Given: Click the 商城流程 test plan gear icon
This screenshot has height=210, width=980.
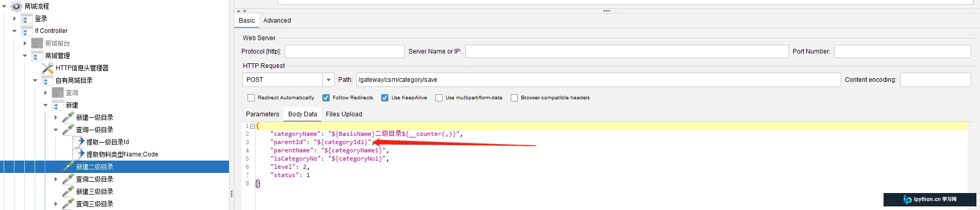Looking at the screenshot, I should [x=17, y=6].
